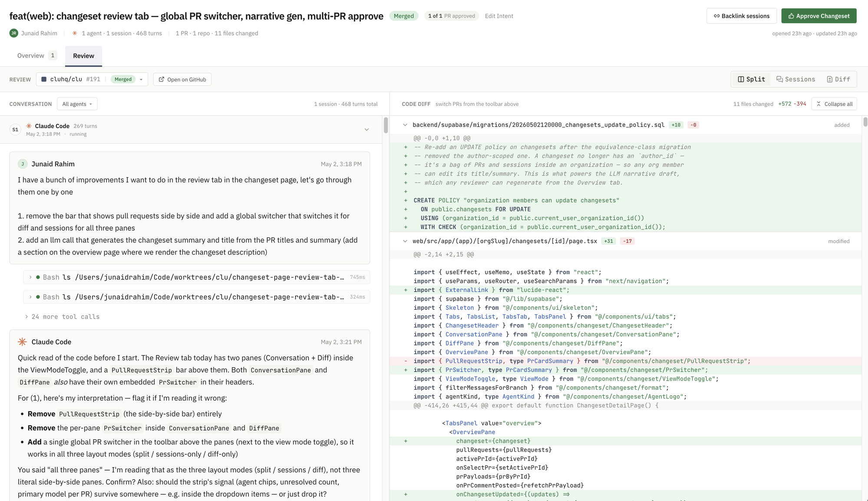Open the cluhq/clu #191 PR switcher dropdown

tap(92, 79)
